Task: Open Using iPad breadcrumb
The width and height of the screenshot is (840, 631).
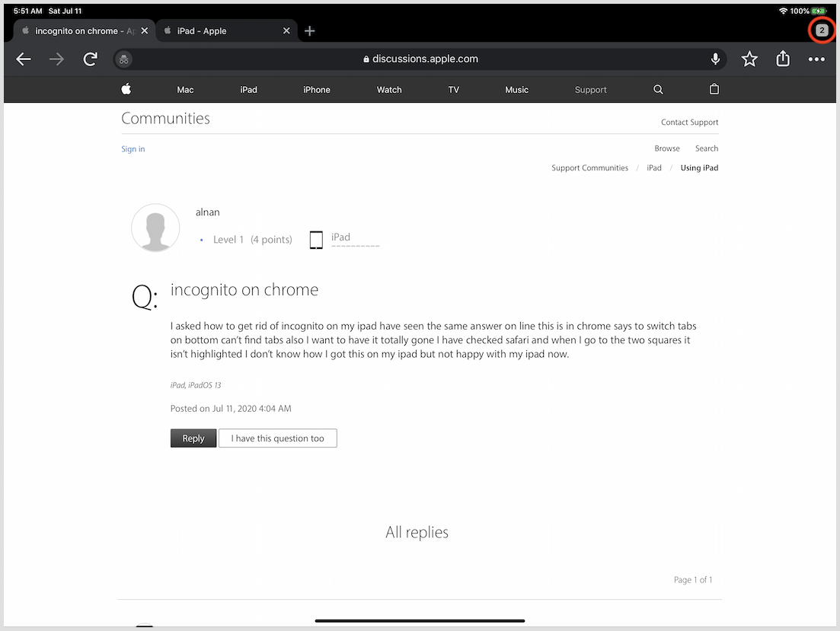Action: point(699,167)
